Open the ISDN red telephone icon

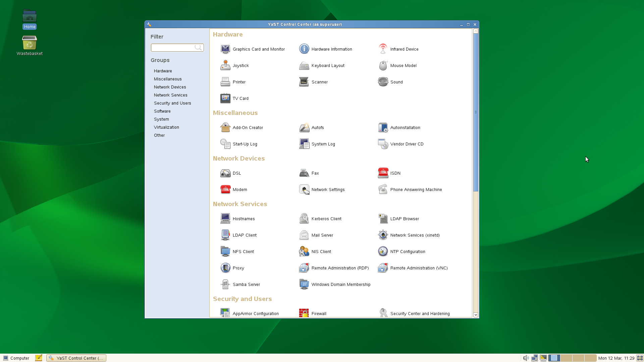click(x=383, y=173)
